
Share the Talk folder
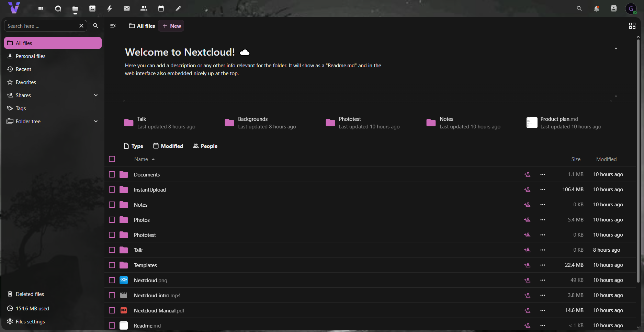point(527,250)
